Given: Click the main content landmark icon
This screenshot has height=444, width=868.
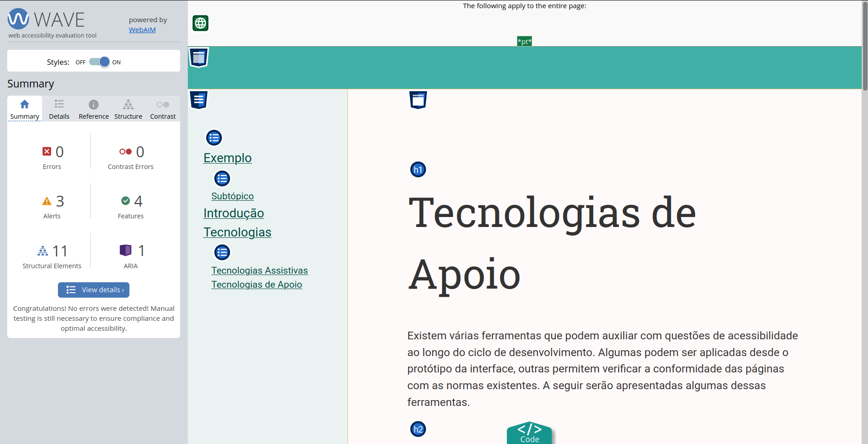Looking at the screenshot, I should coord(418,100).
